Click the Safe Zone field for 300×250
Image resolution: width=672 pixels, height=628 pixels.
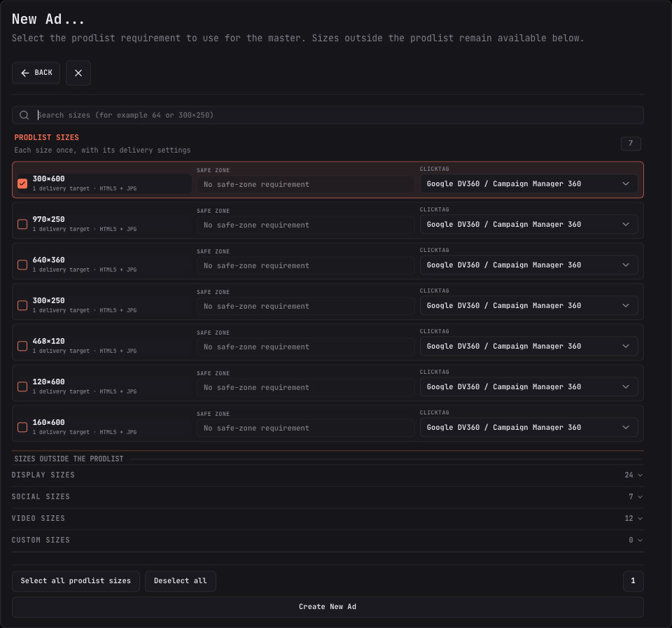(x=306, y=306)
